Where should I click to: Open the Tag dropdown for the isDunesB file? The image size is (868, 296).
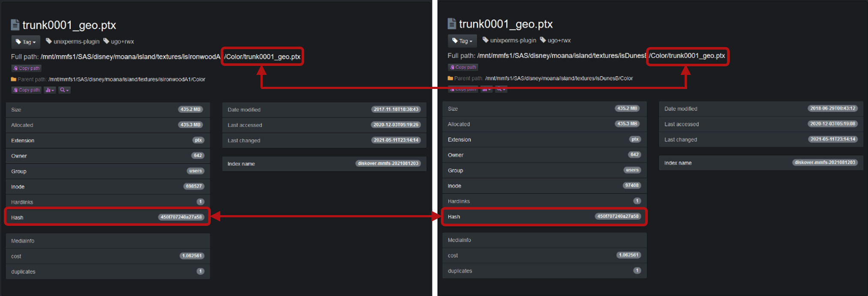[462, 41]
